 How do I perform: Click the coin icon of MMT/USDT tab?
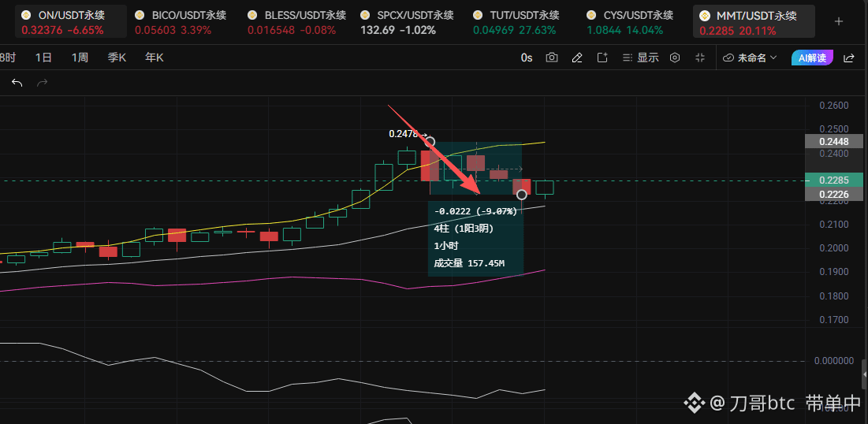coord(705,16)
